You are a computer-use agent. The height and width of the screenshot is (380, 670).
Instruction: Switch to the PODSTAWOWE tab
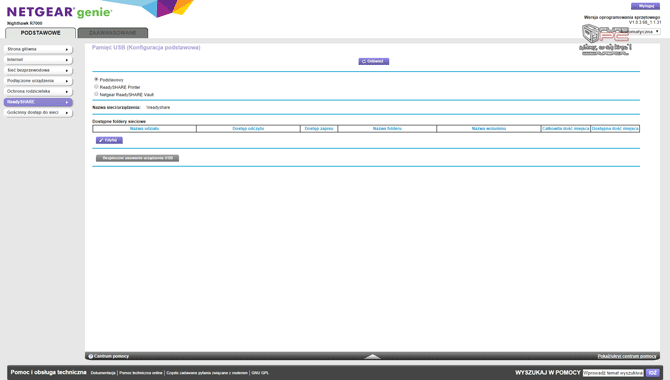[41, 33]
